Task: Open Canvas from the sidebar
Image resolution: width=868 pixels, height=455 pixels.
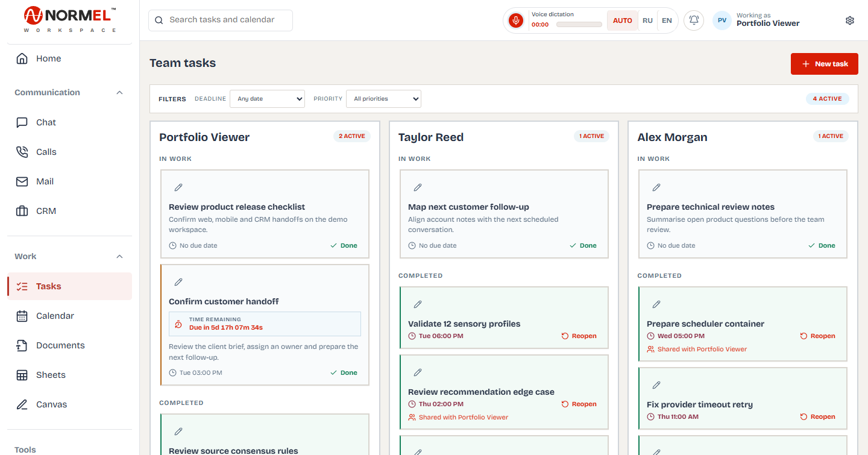Action: (x=69, y=404)
